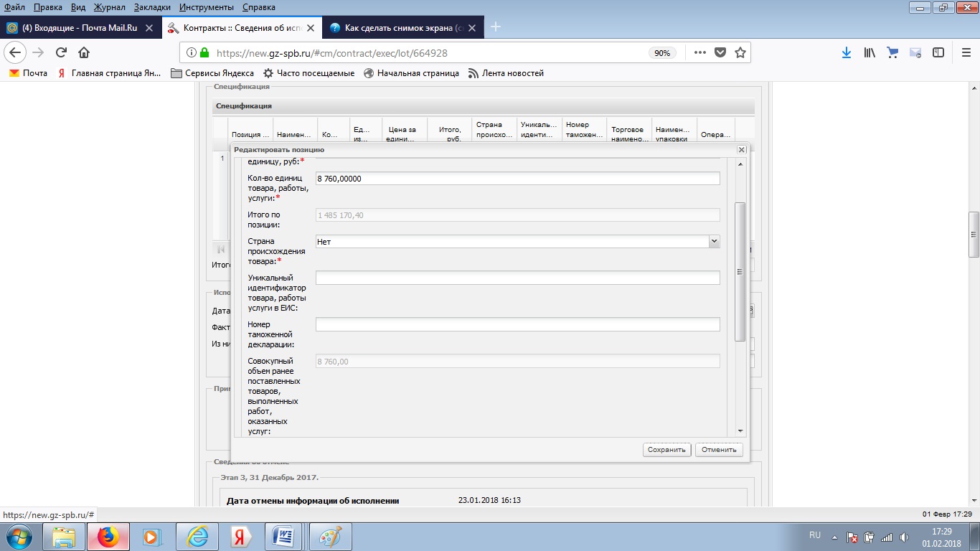Toggle the sidebar view icon

coord(938,52)
